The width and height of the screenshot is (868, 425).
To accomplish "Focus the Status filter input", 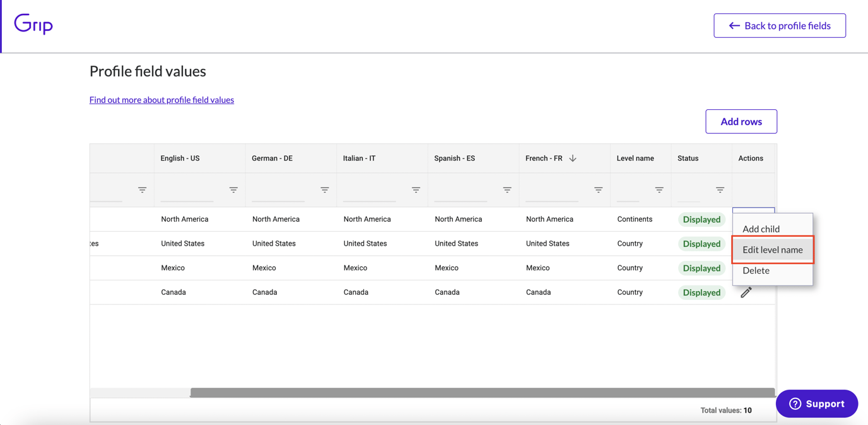I will click(689, 192).
